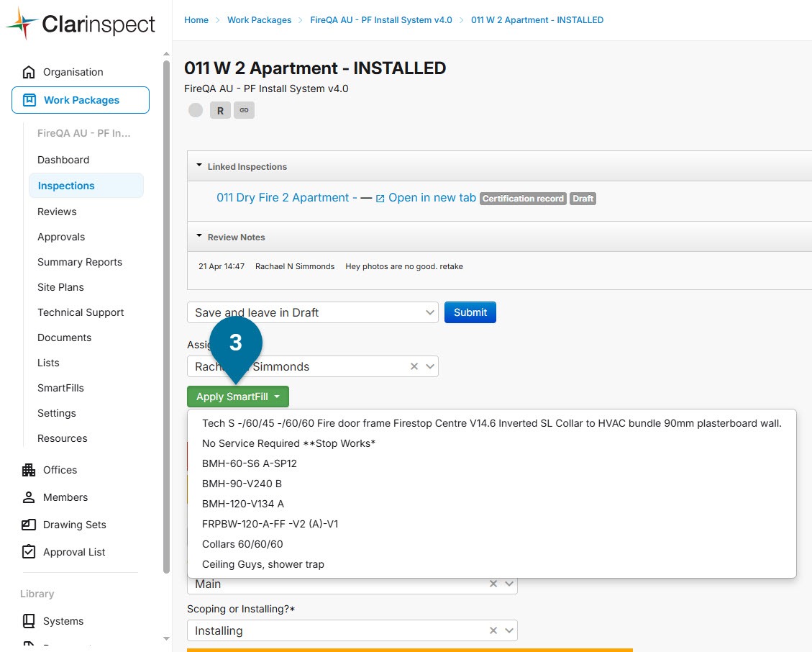Open Settings in the sidebar
Screen dimensions: 812x652
pos(56,414)
